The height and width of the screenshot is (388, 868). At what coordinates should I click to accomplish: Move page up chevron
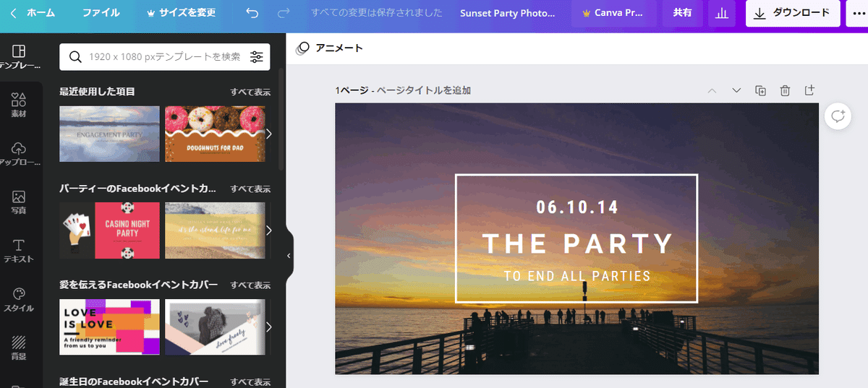tap(712, 90)
